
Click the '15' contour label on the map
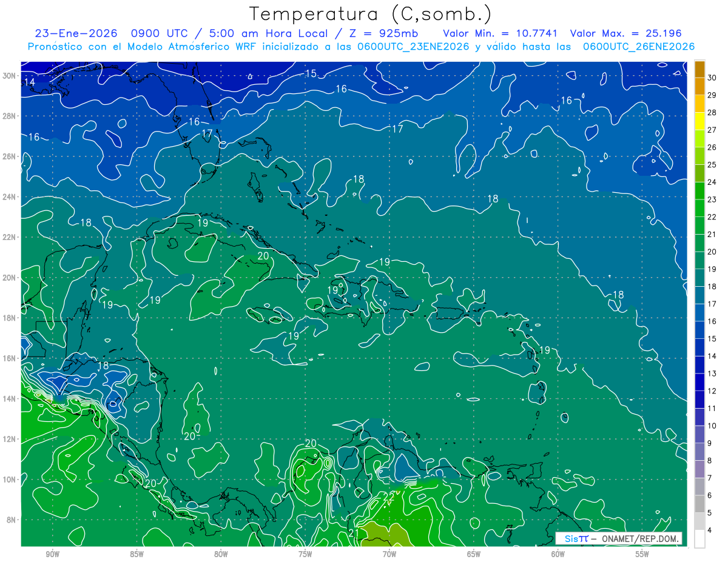coord(311,74)
